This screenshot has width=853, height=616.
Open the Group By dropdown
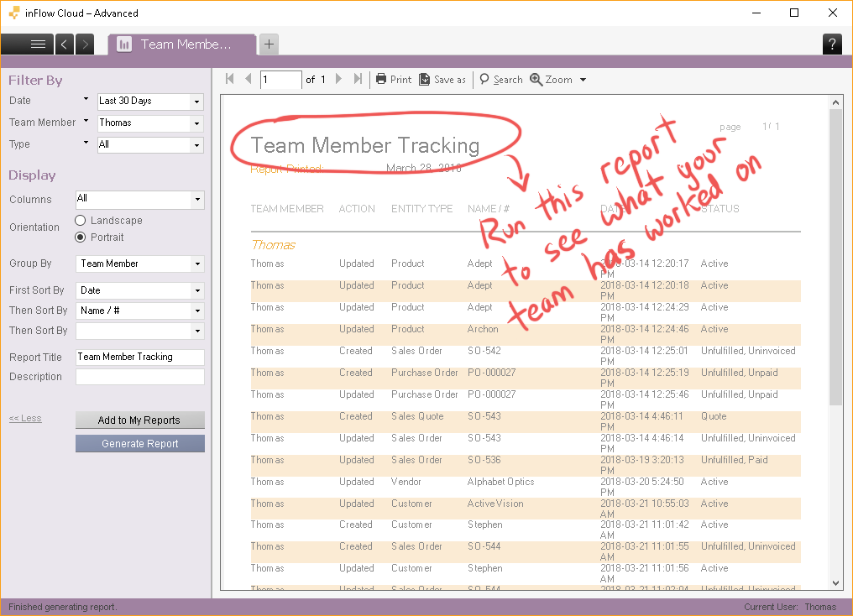[140, 264]
